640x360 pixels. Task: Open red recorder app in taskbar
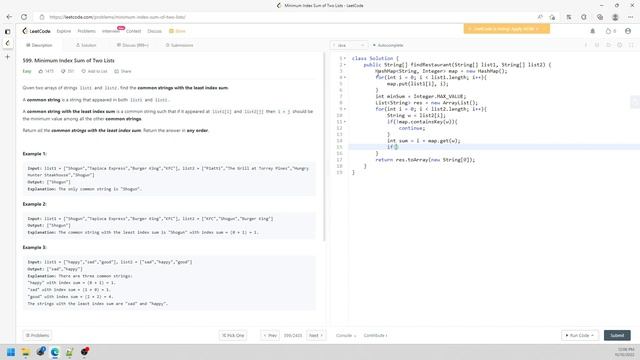click(84, 351)
